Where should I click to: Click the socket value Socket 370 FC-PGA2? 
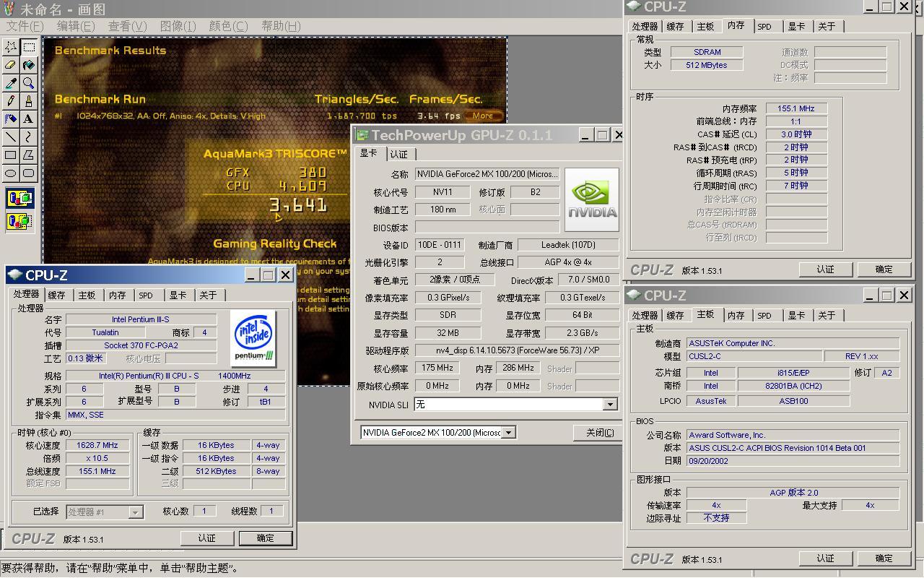141,345
